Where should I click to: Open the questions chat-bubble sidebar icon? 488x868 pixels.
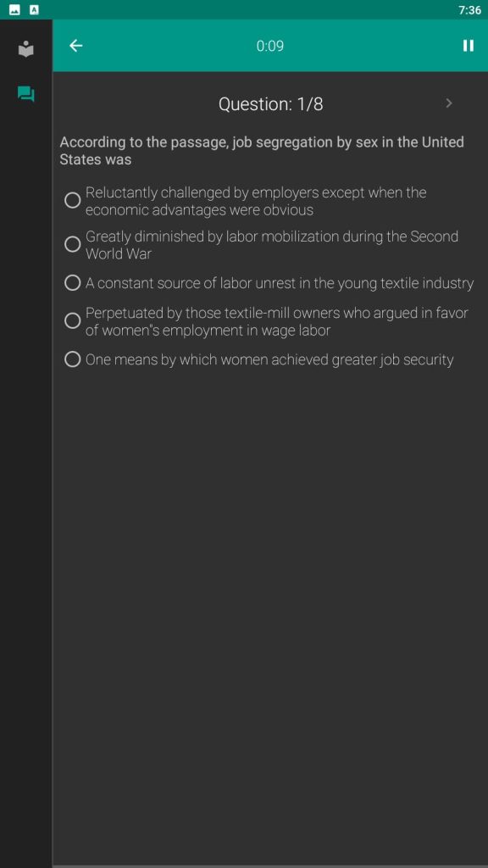(26, 94)
